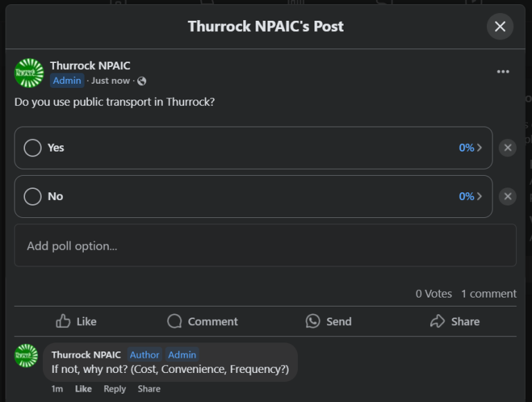Click the Comment speech bubble icon
The width and height of the screenshot is (532, 402).
175,321
